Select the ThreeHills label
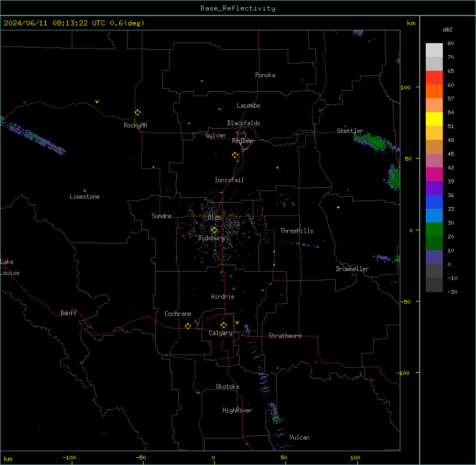 [x=297, y=231]
